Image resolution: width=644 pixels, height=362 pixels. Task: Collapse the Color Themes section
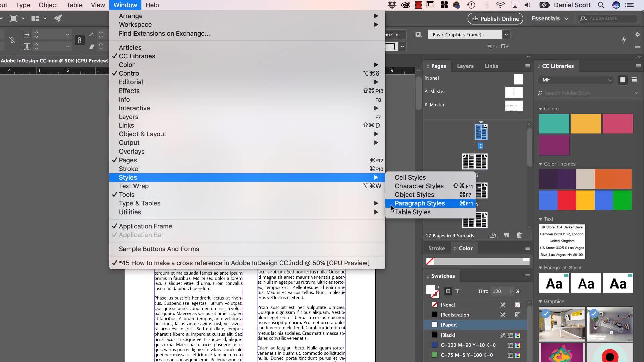coord(540,164)
